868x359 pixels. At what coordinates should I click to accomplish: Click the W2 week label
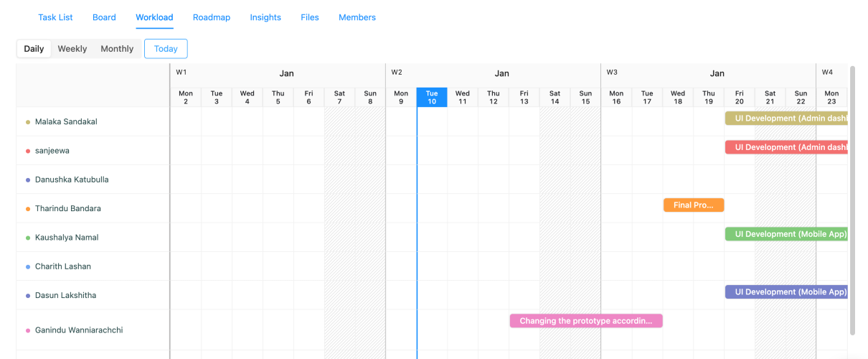pos(397,73)
